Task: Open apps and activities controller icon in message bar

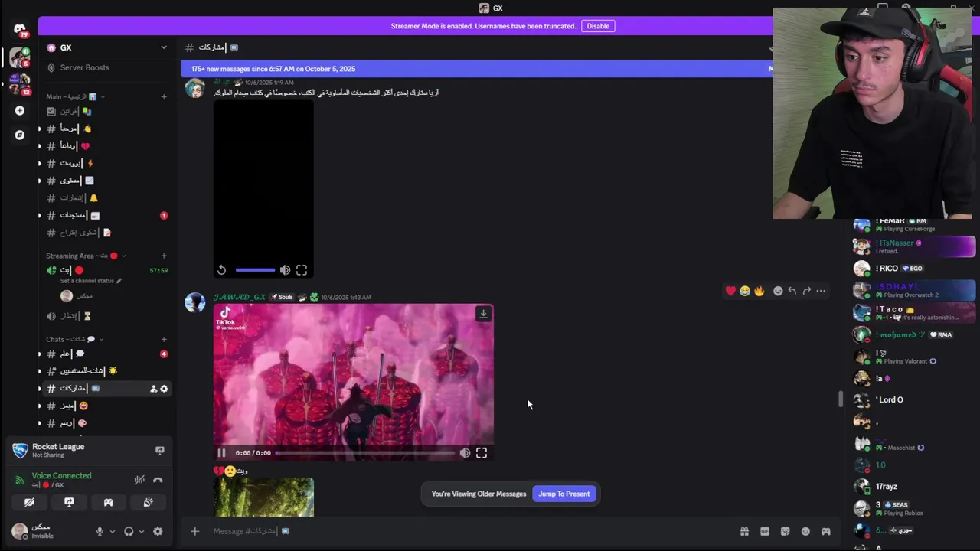Action: [825, 531]
